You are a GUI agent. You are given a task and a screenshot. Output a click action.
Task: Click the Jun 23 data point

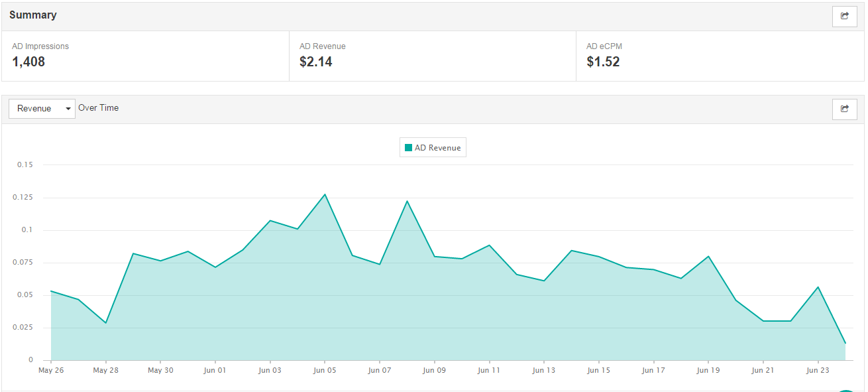pos(818,287)
